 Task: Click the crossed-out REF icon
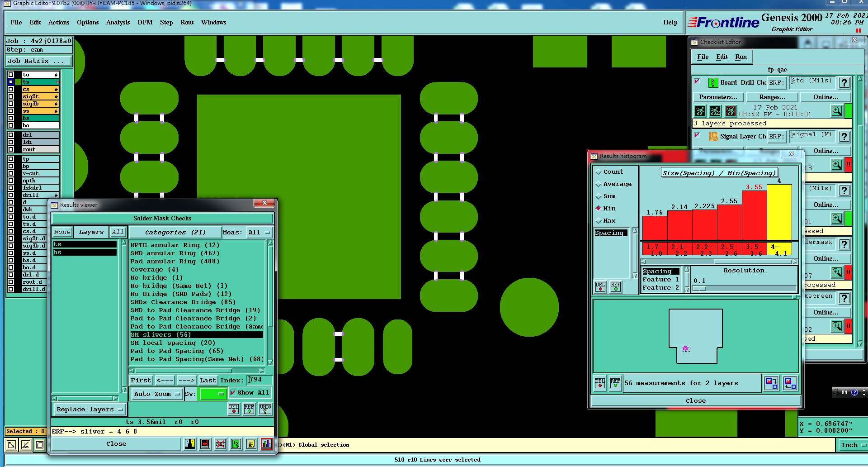point(221,444)
